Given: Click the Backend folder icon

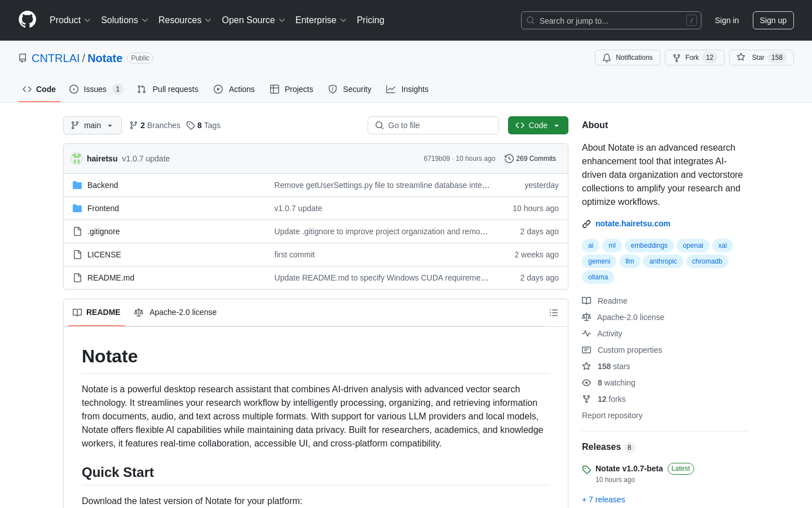Looking at the screenshot, I should pos(77,185).
